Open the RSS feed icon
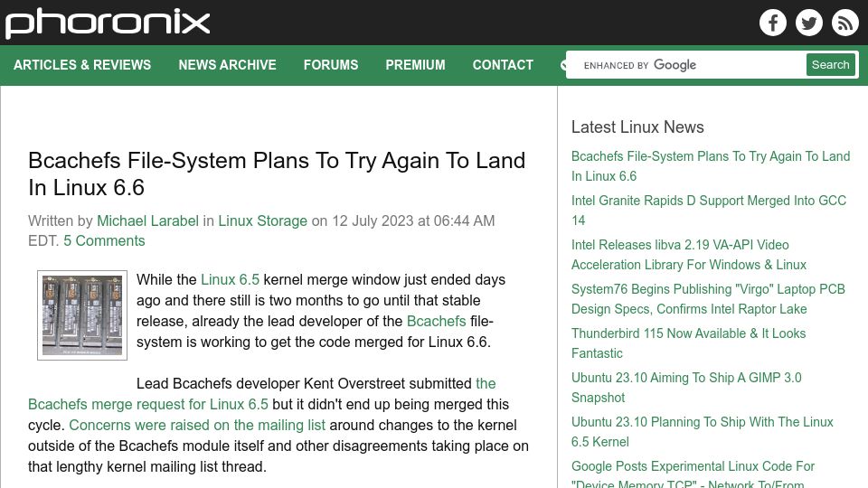The image size is (868, 488). click(844, 23)
